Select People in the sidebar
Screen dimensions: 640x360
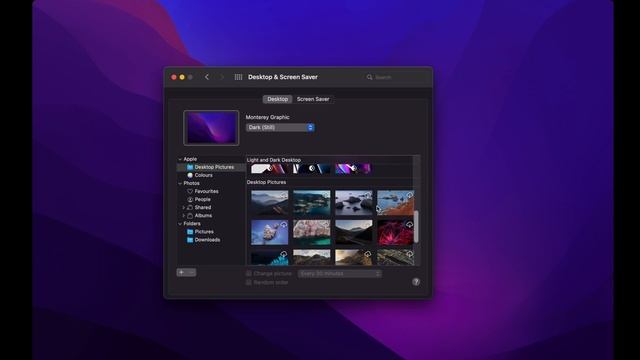pos(211,199)
